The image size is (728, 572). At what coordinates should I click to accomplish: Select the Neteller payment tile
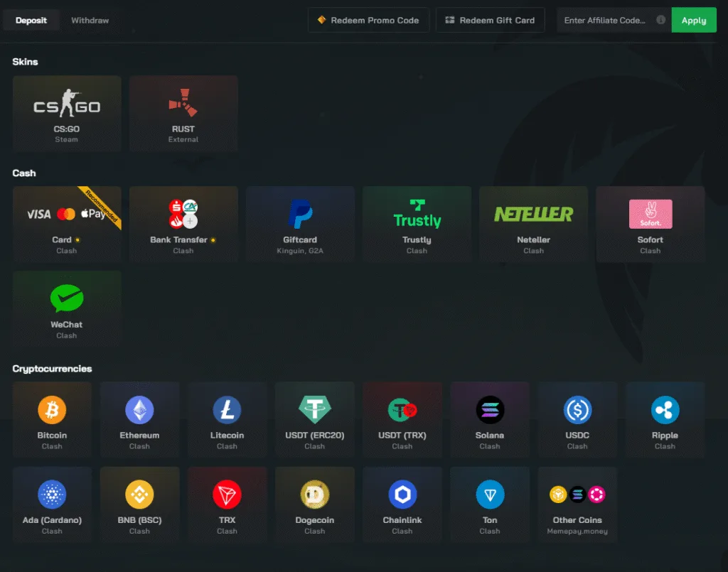pos(533,225)
